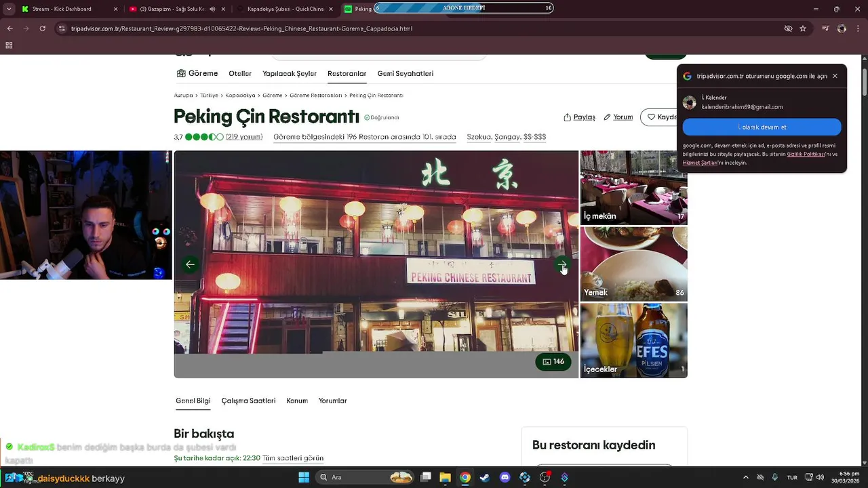Close the Kick Dashboard tab
The height and width of the screenshot is (488, 868).
(x=115, y=9)
